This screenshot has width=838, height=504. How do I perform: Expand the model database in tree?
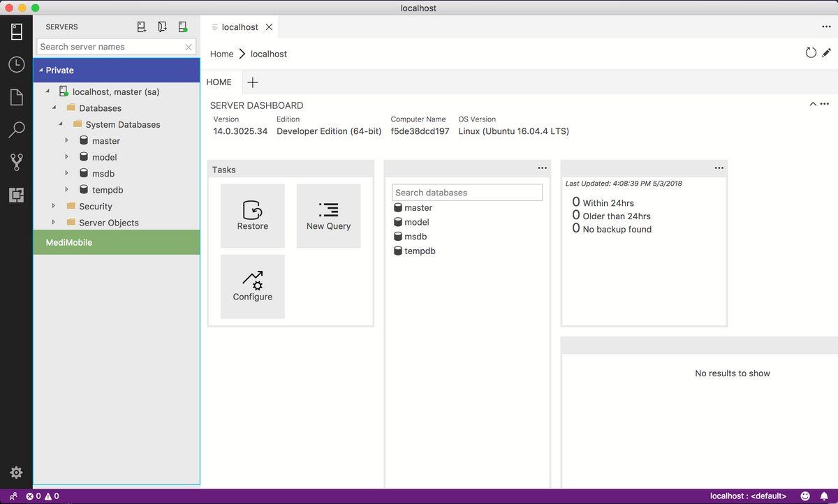67,156
